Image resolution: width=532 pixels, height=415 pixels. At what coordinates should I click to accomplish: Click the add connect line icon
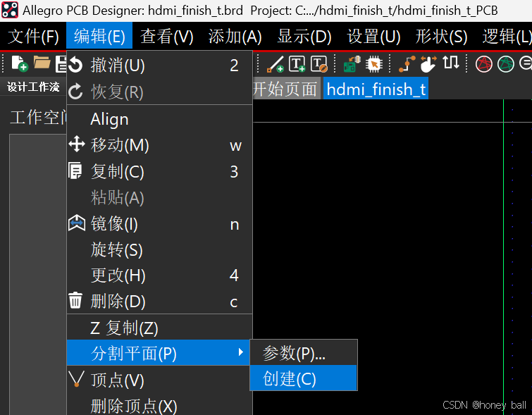275,64
